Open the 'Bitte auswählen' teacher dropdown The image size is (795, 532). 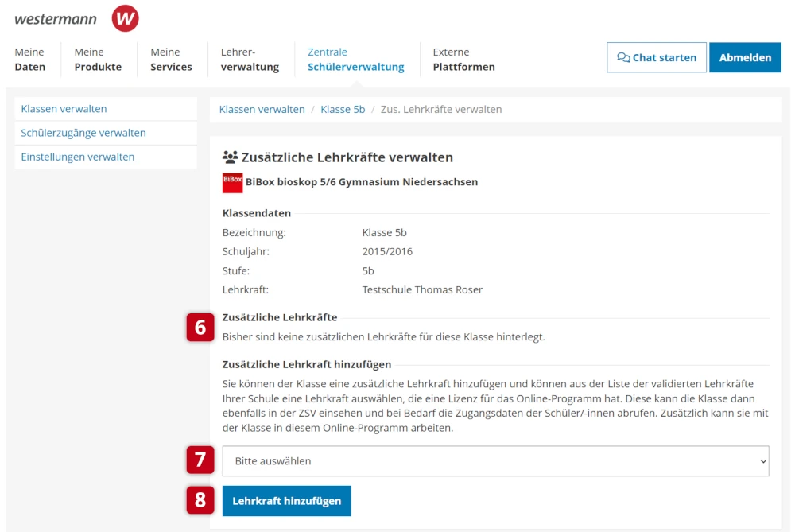pyautogui.click(x=494, y=461)
